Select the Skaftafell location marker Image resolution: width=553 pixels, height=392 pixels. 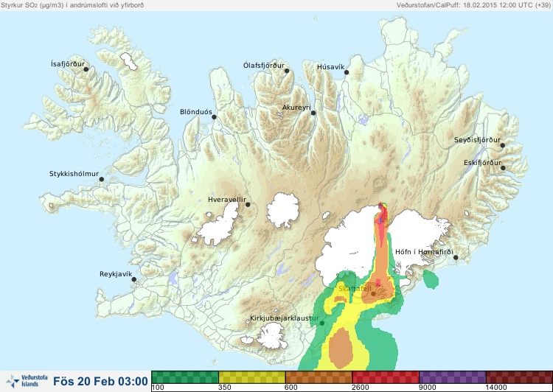373,294
